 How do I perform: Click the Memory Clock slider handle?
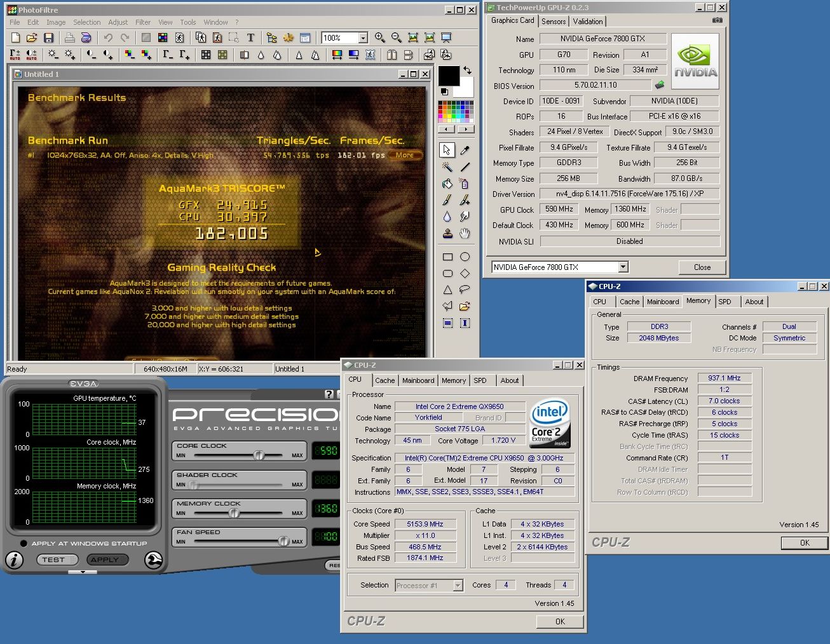click(x=234, y=513)
